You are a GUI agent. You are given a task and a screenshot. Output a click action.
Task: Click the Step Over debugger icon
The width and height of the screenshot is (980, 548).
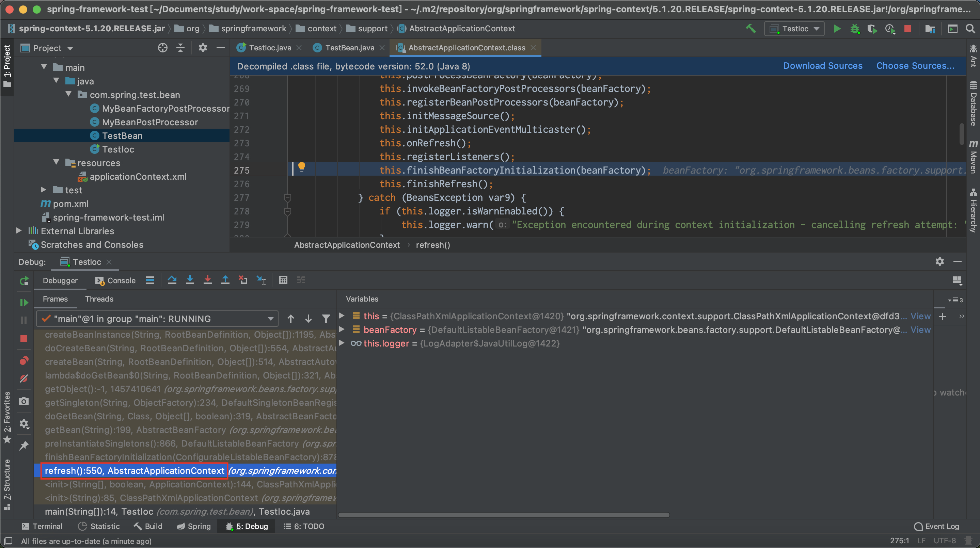point(172,280)
